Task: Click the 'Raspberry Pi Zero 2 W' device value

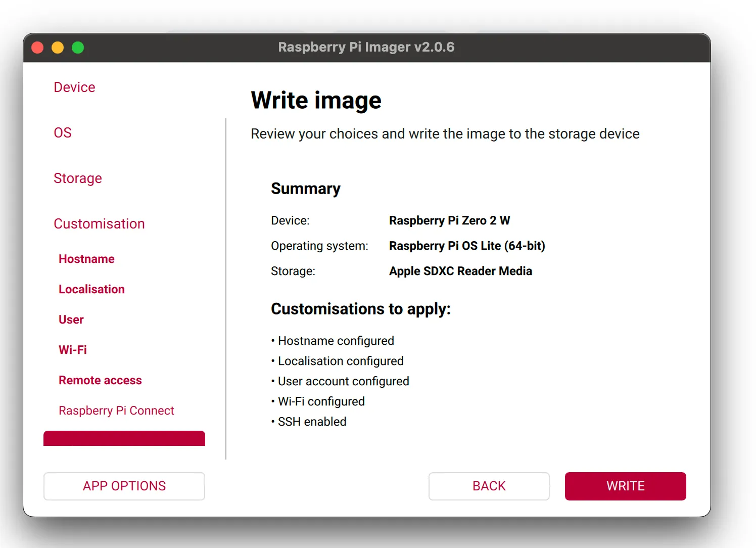Action: click(450, 220)
